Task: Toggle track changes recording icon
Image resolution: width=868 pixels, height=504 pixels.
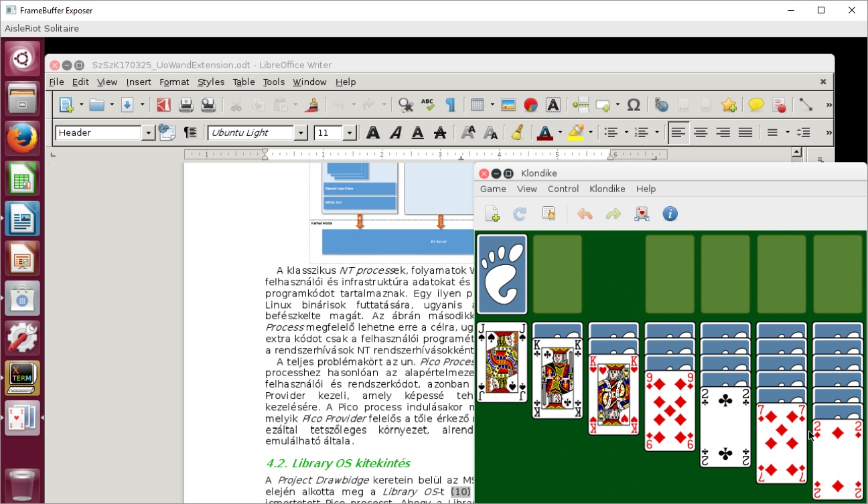Action: [779, 105]
